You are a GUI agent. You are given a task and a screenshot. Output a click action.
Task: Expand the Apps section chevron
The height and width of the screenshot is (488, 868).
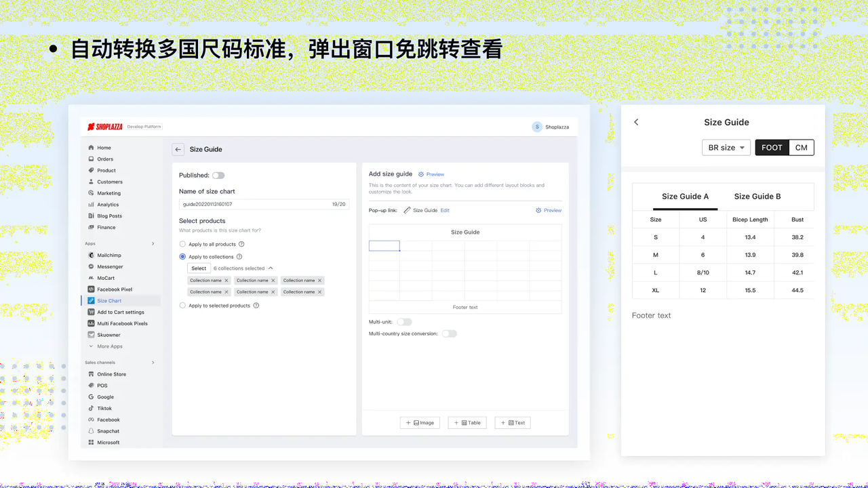153,244
